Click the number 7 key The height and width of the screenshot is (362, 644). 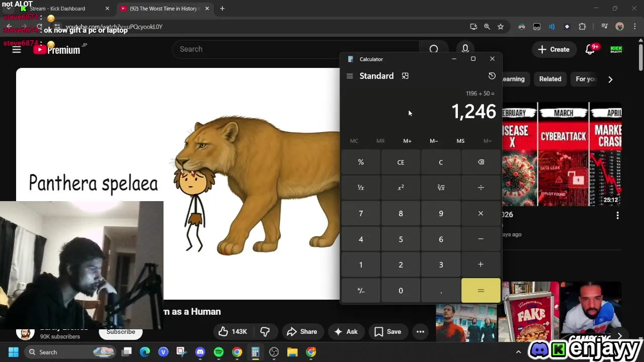(361, 214)
